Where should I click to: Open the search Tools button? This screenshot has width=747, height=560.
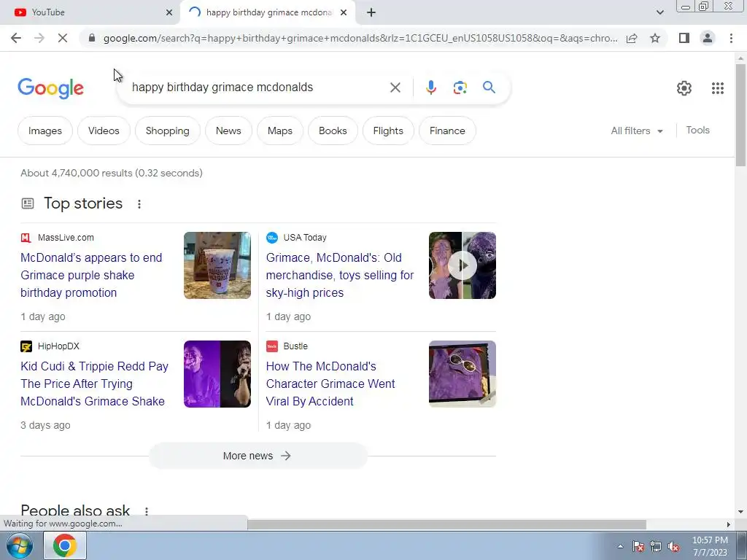pos(697,130)
